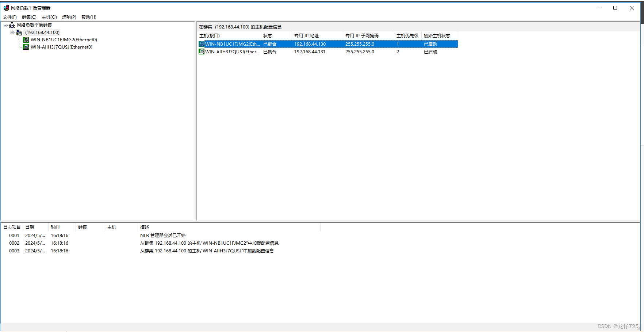
Task: Sort by the 状态 column header
Action: point(277,36)
